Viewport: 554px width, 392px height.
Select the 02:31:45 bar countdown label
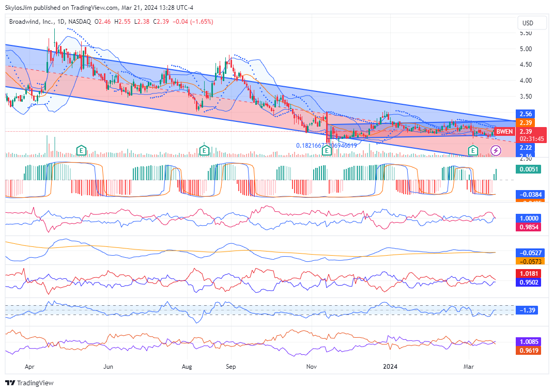(529, 139)
